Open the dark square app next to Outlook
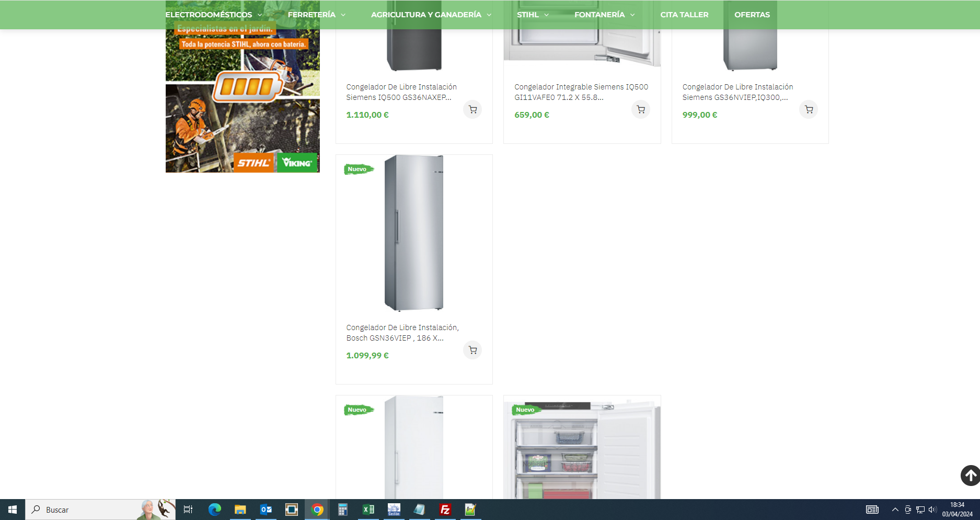This screenshot has width=980, height=520. [291, 510]
